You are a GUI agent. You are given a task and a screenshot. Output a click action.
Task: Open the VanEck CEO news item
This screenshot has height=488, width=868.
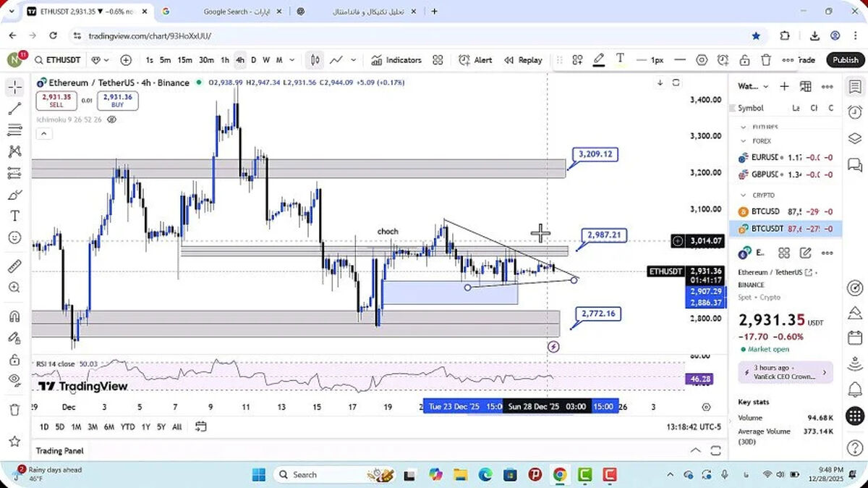pos(786,372)
